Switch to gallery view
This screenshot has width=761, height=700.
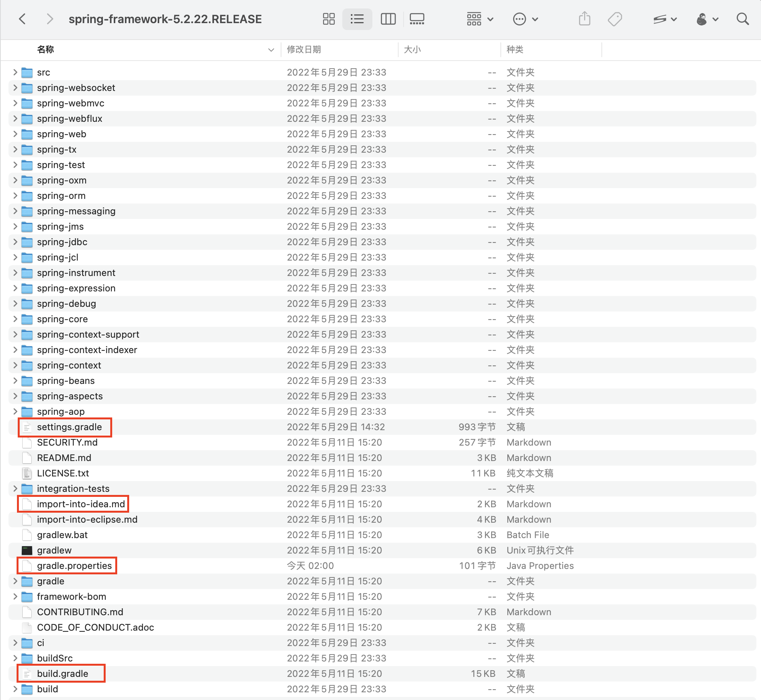pyautogui.click(x=417, y=19)
